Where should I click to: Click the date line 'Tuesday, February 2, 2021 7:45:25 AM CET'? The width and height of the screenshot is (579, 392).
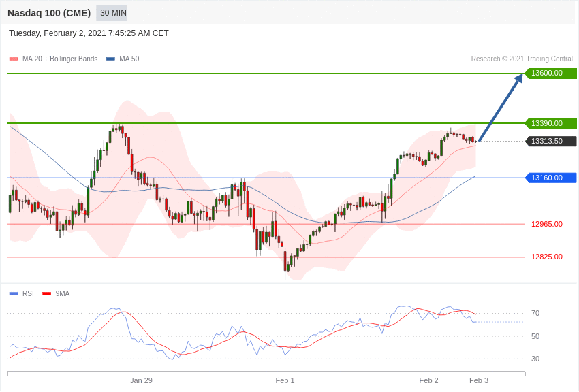point(89,33)
